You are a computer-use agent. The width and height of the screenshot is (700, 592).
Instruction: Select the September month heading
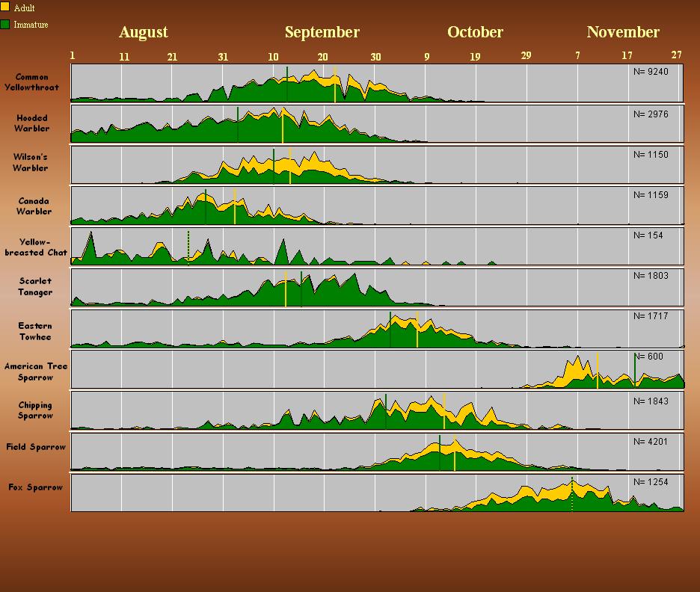[322, 32]
